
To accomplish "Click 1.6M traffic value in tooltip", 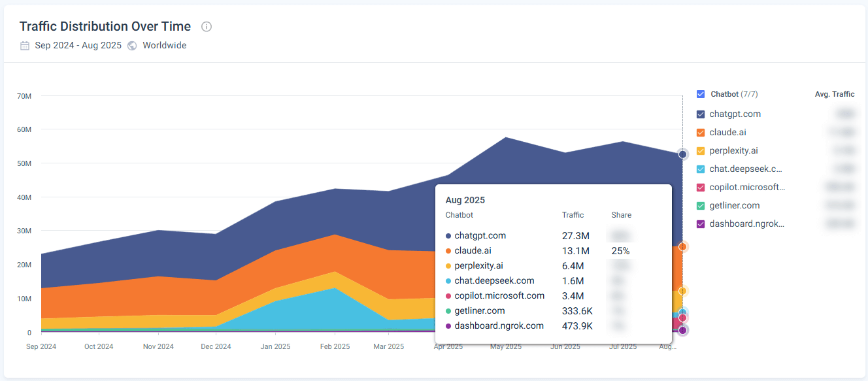I will pos(573,281).
